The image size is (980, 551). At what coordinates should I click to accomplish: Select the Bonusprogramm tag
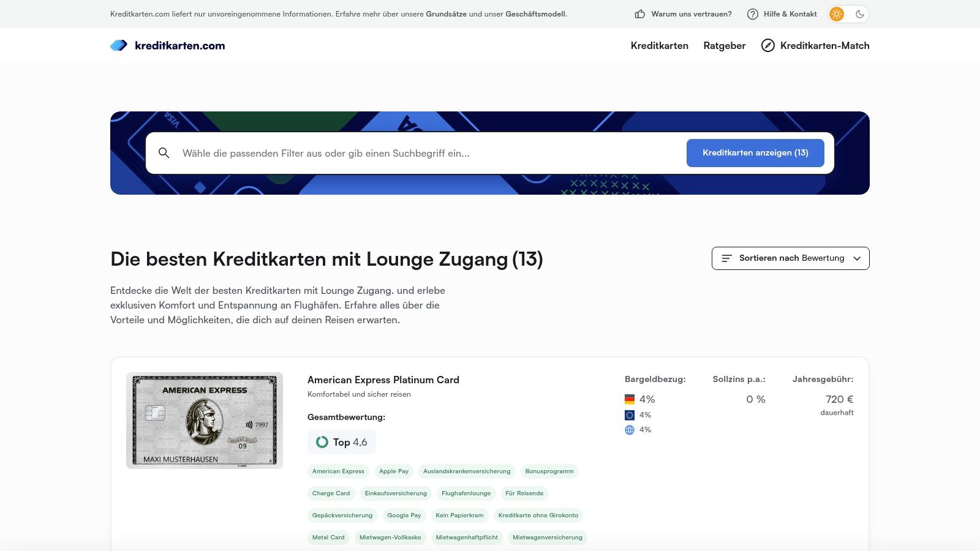(549, 471)
